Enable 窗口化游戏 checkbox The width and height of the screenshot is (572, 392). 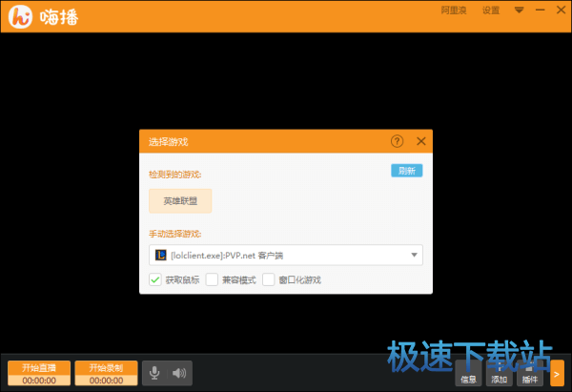268,280
